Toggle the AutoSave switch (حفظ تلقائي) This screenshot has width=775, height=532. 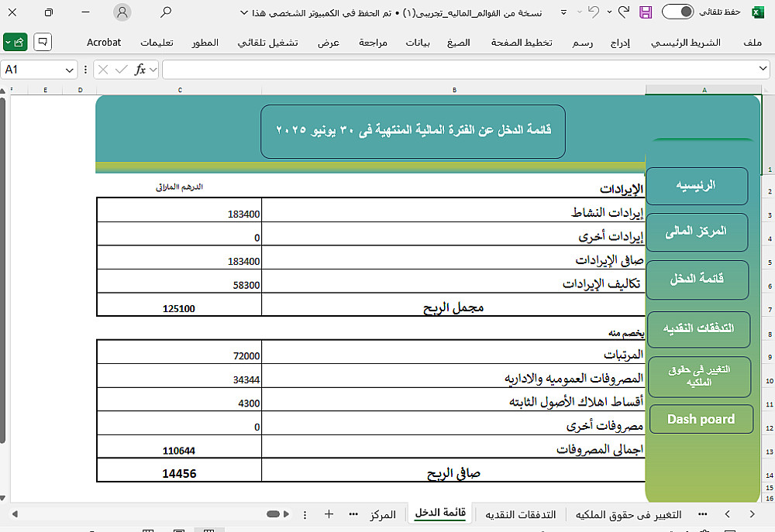[x=677, y=12]
